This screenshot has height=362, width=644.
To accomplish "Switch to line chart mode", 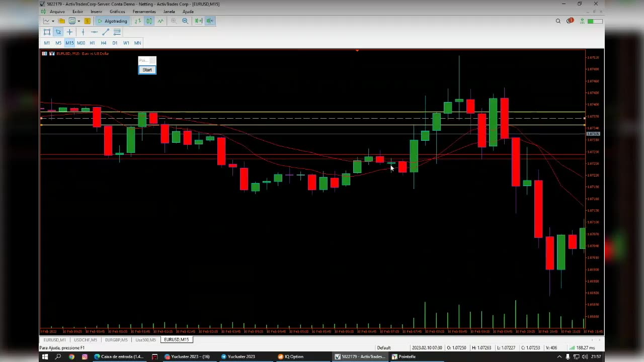I will (160, 21).
